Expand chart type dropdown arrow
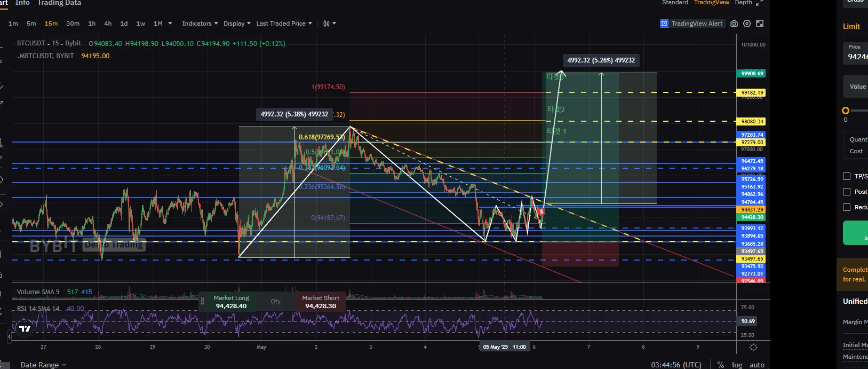 pos(334,23)
